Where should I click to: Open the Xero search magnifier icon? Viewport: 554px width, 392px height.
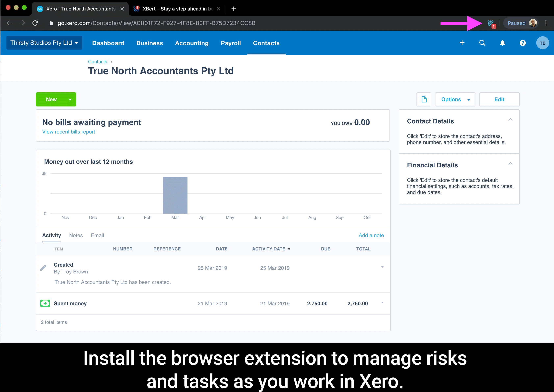(x=482, y=43)
